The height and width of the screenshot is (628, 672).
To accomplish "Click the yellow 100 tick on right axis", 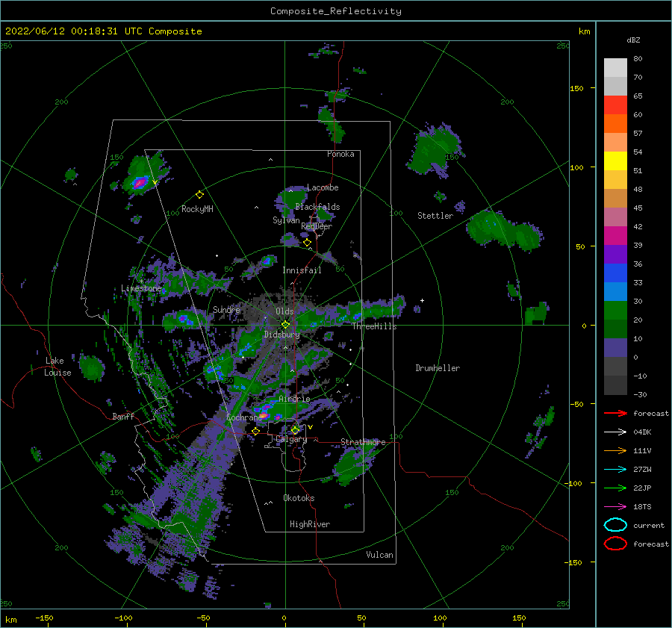I will (x=576, y=167).
